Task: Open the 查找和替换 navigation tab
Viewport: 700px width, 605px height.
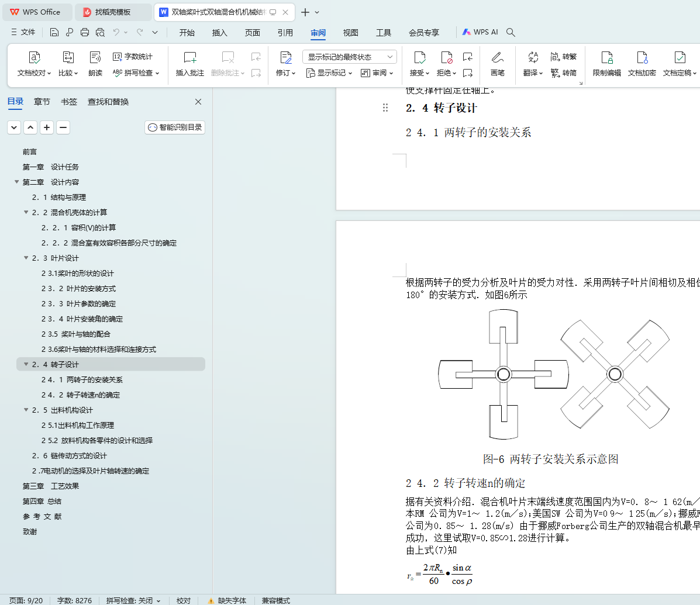Action: 108,102
